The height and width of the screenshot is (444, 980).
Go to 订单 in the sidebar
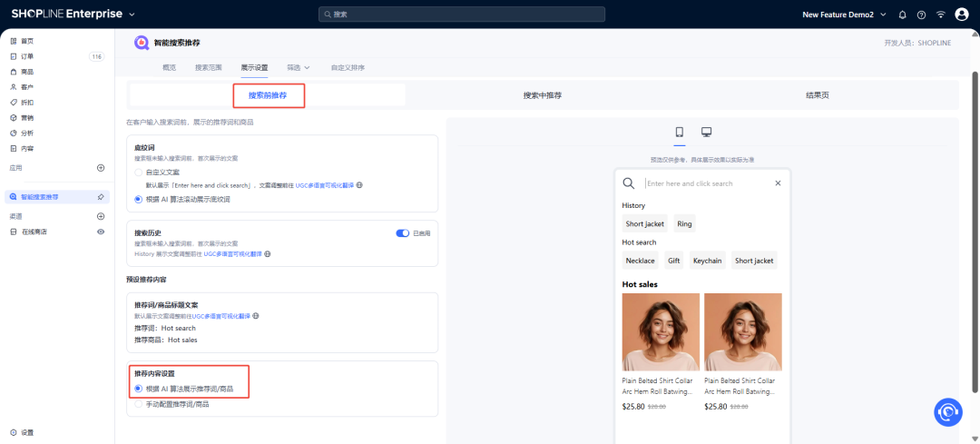point(27,57)
